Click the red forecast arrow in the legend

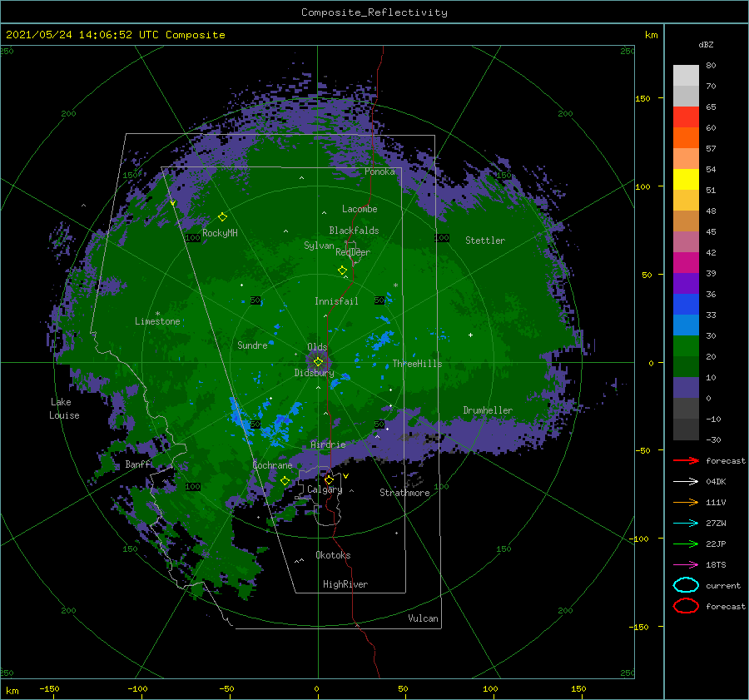(x=686, y=460)
